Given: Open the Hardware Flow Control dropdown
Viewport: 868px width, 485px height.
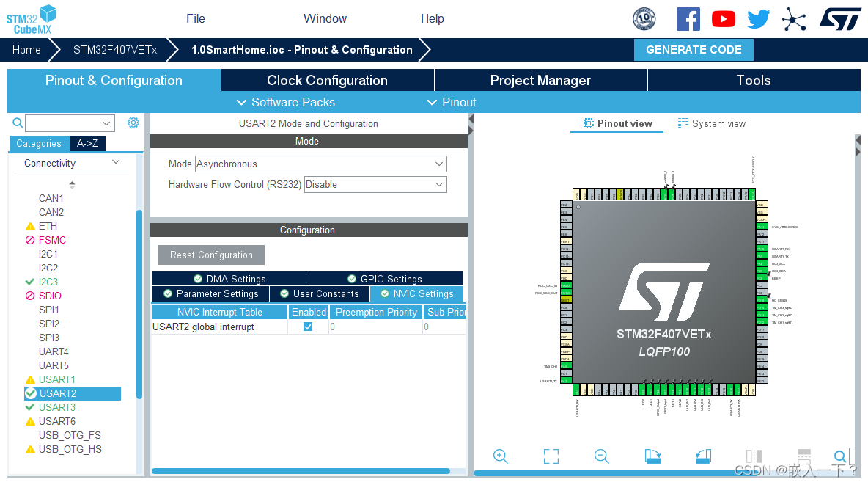Looking at the screenshot, I should 375,185.
